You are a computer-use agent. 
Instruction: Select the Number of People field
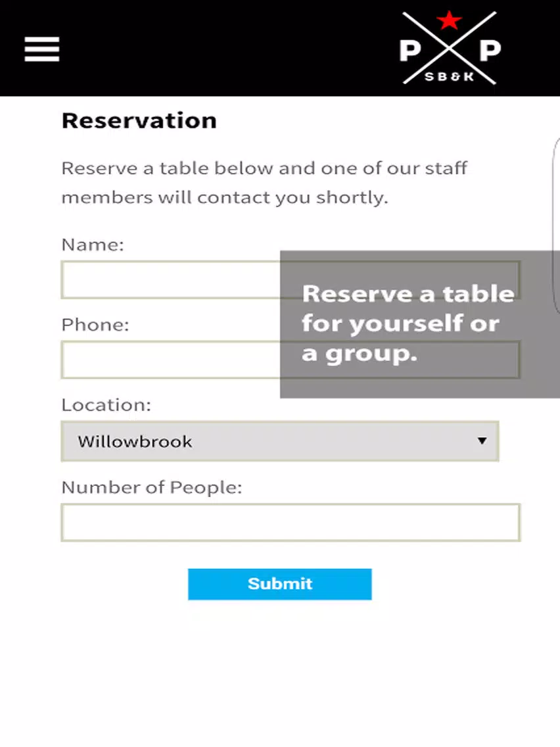coord(291,523)
